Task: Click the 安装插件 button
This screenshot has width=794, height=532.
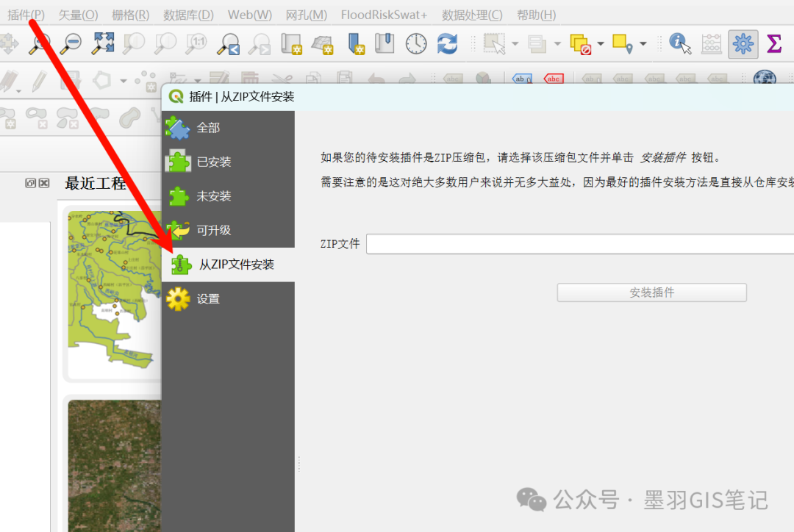Action: pos(651,292)
